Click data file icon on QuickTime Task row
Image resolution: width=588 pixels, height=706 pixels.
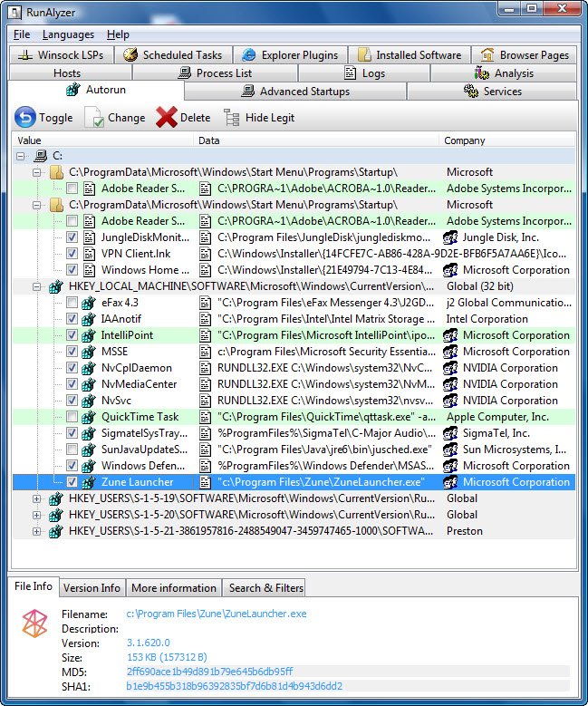pos(206,417)
